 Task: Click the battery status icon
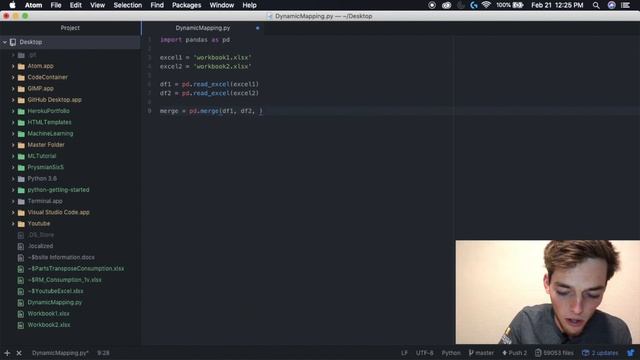[x=518, y=5]
